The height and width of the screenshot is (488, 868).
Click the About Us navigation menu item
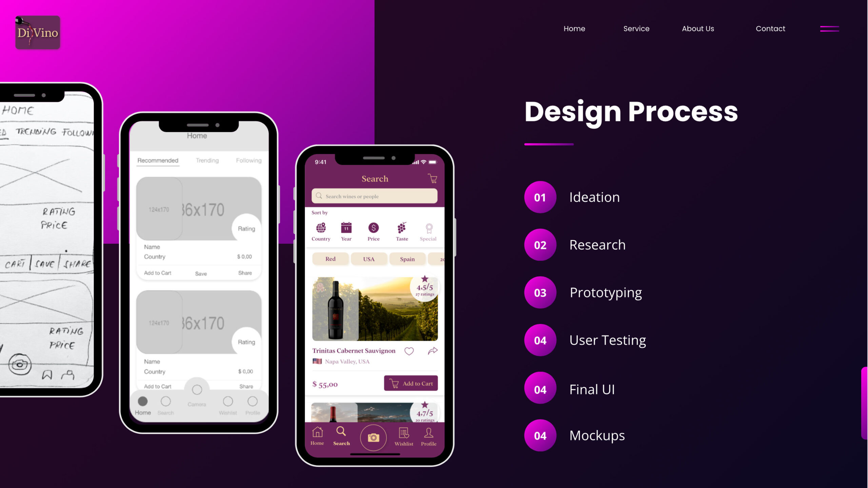tap(698, 28)
